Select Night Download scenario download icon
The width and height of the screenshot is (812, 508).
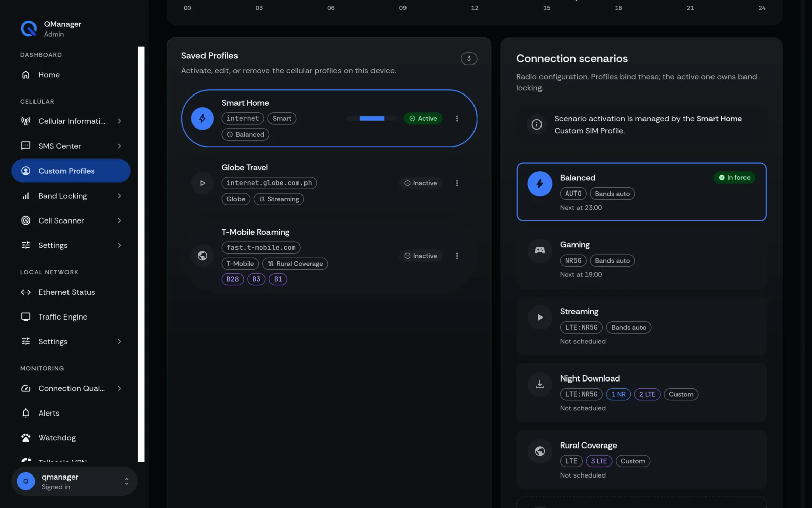[539, 385]
